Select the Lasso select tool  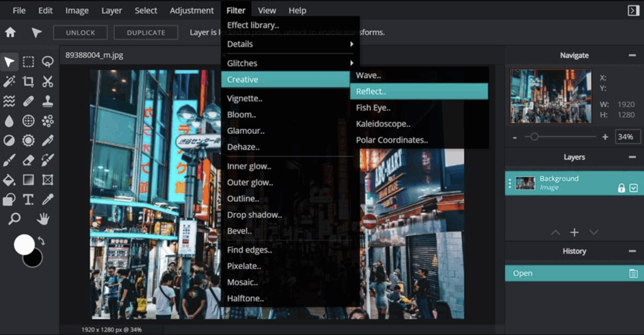click(x=47, y=62)
